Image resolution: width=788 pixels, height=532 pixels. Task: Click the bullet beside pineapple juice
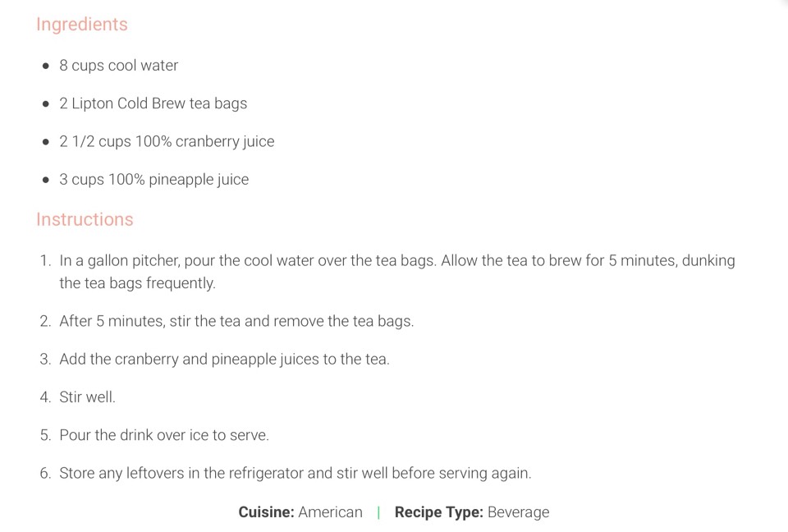pos(46,180)
